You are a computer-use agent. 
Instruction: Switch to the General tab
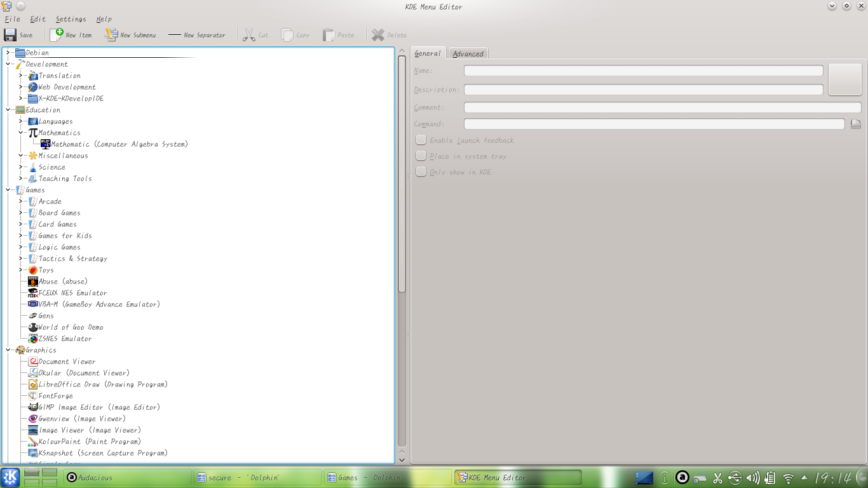(x=428, y=53)
